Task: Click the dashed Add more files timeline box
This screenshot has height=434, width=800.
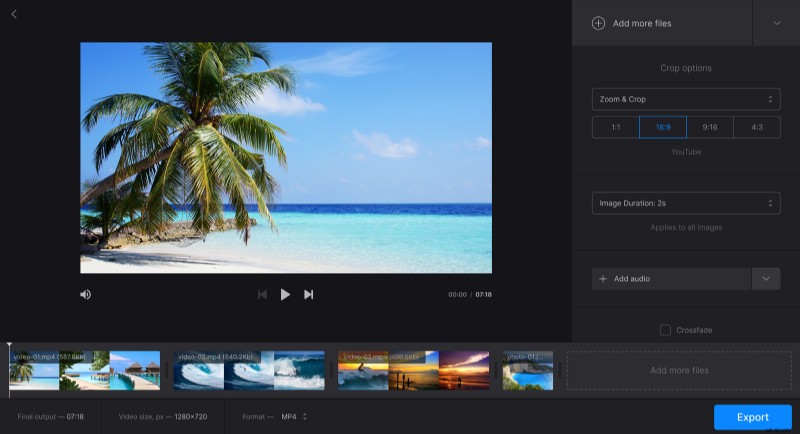Action: coord(679,370)
